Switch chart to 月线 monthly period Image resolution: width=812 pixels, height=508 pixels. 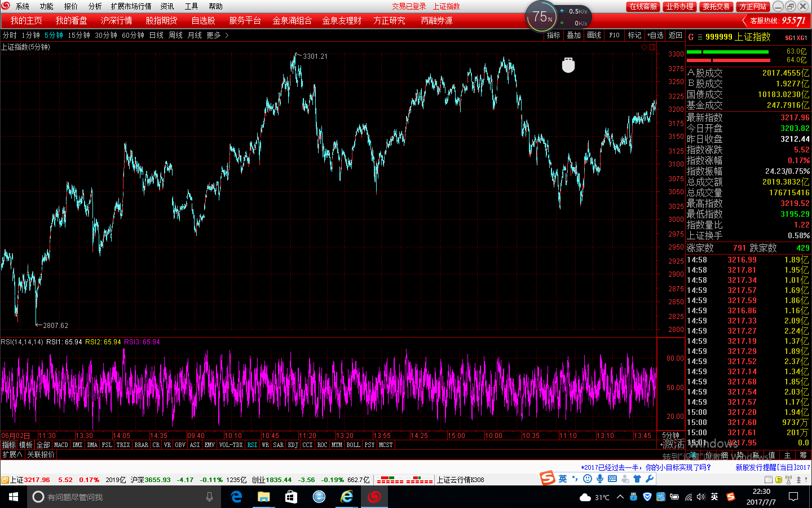[195, 35]
